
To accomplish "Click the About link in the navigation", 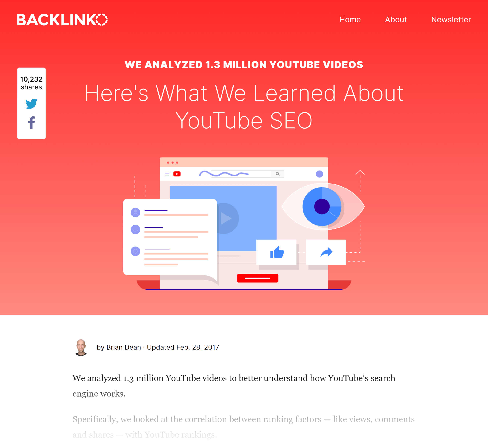I will [x=394, y=19].
